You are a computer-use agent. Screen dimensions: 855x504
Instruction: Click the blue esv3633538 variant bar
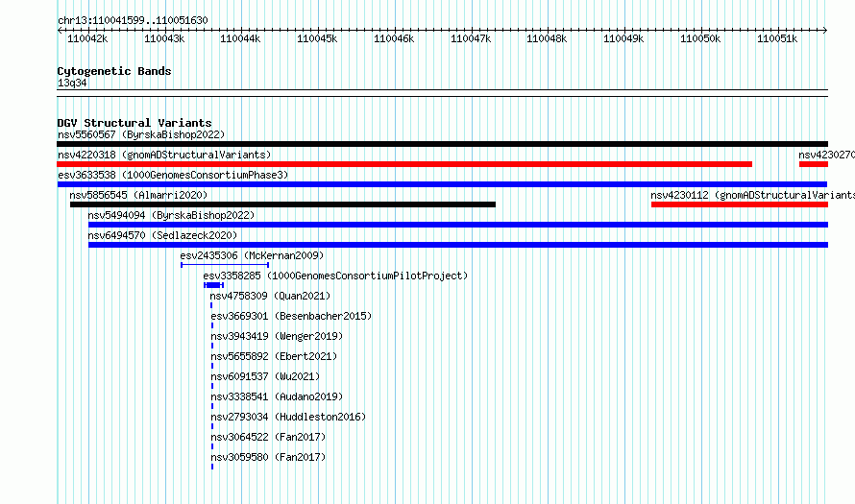click(x=442, y=184)
